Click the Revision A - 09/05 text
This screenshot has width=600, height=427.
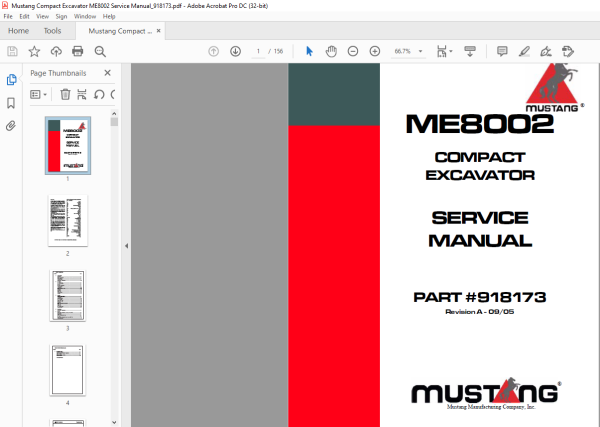tap(479, 312)
